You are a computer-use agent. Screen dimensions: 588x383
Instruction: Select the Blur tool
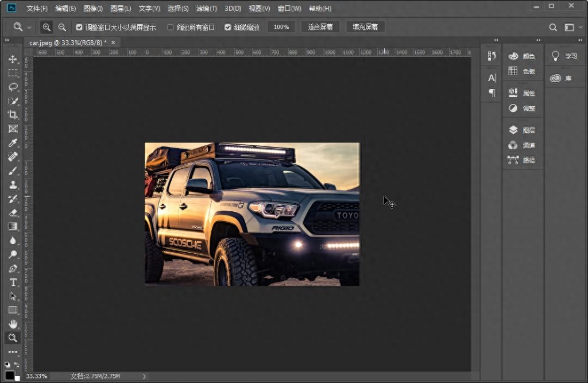[13, 241]
